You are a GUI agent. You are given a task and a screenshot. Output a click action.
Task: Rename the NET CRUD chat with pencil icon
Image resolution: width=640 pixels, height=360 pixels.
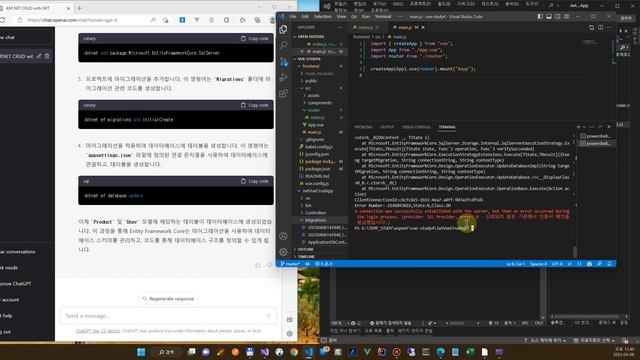39,56
